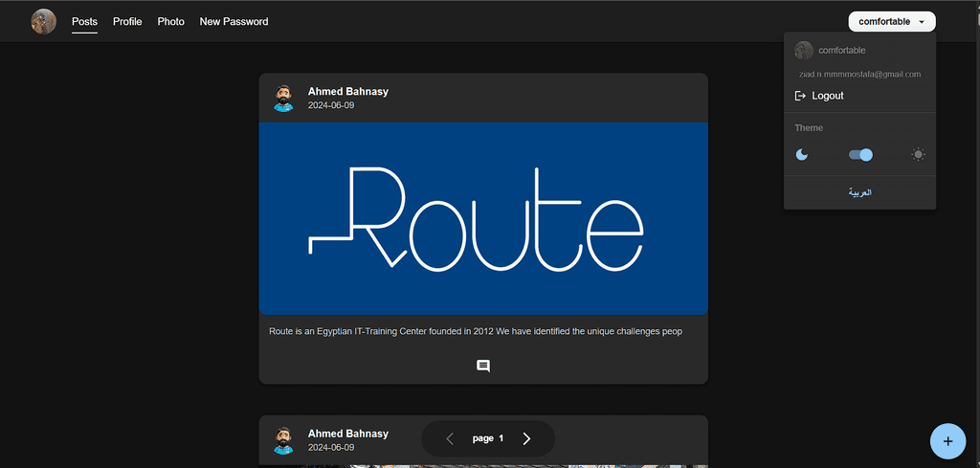The width and height of the screenshot is (980, 468).
Task: Open the Photo tab
Action: click(x=170, y=22)
